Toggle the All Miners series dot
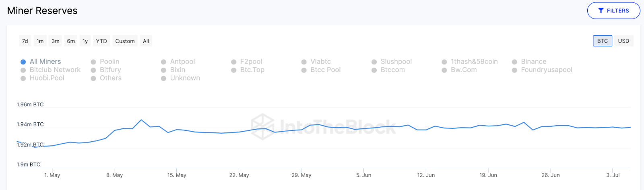This screenshot has width=644, height=190. click(x=23, y=62)
